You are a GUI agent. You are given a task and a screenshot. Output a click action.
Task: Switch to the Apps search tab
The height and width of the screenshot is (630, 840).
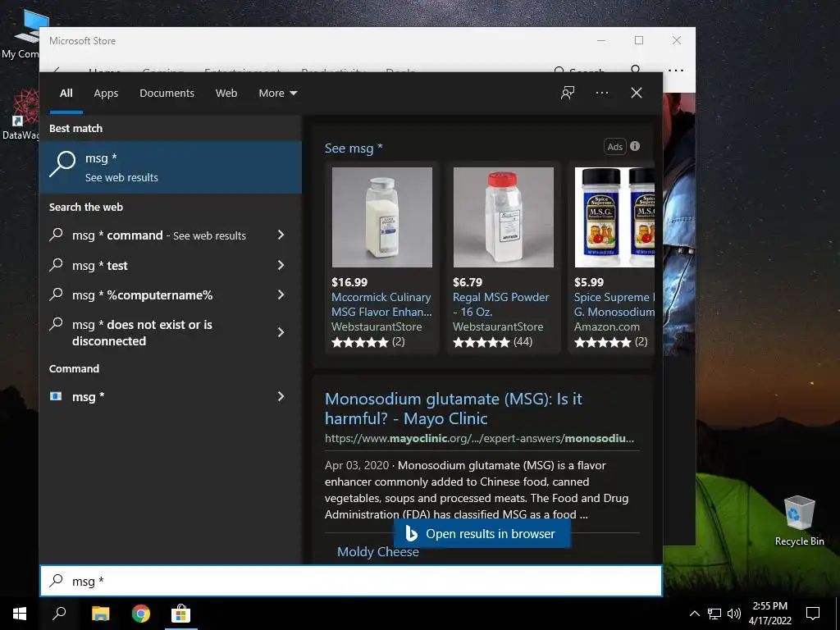106,94
